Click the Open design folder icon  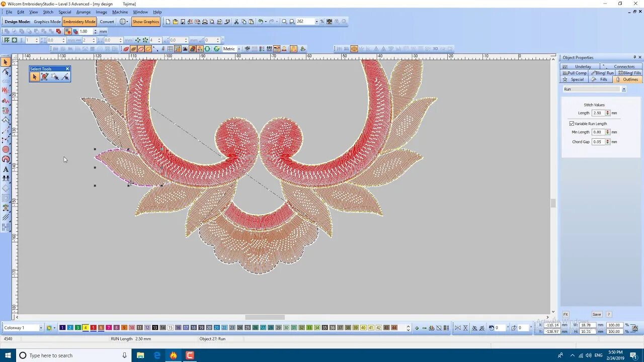click(176, 22)
